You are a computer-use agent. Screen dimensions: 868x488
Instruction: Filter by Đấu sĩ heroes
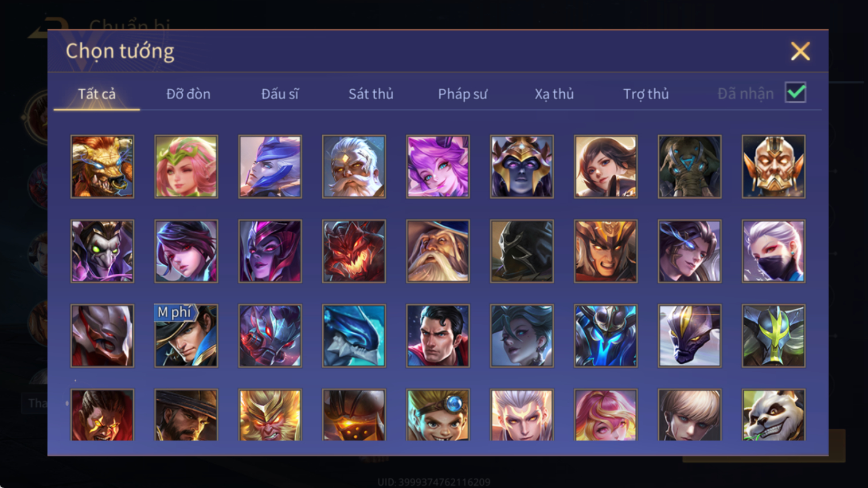pos(280,94)
